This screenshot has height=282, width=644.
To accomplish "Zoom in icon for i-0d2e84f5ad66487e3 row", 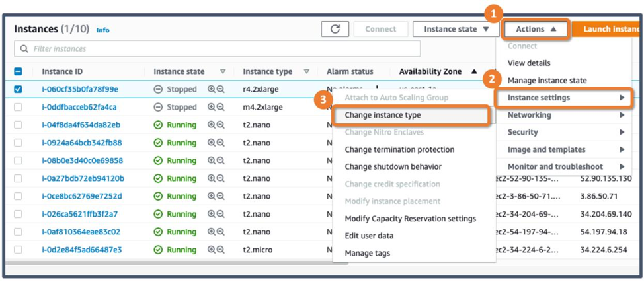I will point(212,250).
